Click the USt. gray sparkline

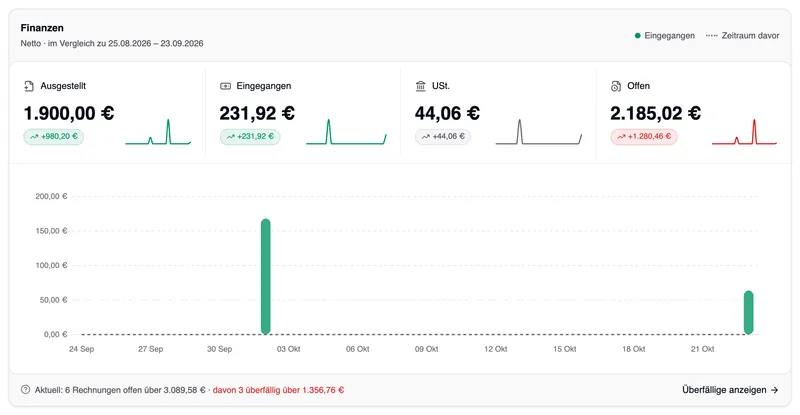click(538, 132)
